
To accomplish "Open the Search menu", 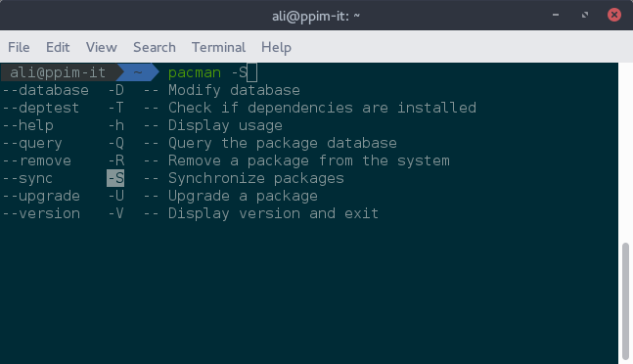I will (x=155, y=47).
